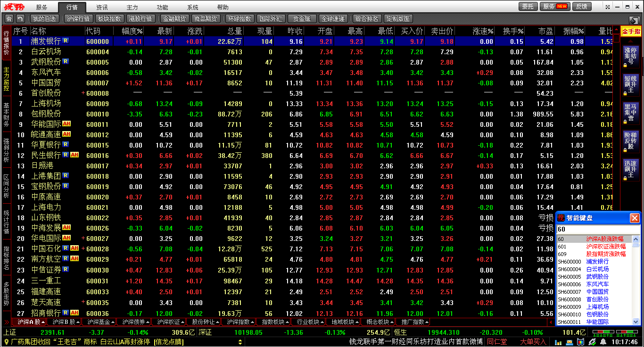This screenshot has height=347, width=644.
Task: Click the 综合排名 toolbar button
Action: (x=367, y=19)
